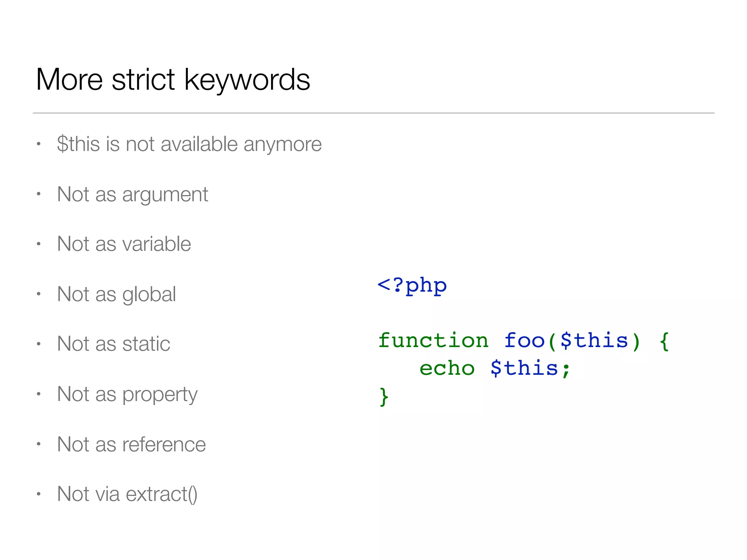Click the horizontal divider line under the title
The height and width of the screenshot is (560, 747).
pos(373,113)
